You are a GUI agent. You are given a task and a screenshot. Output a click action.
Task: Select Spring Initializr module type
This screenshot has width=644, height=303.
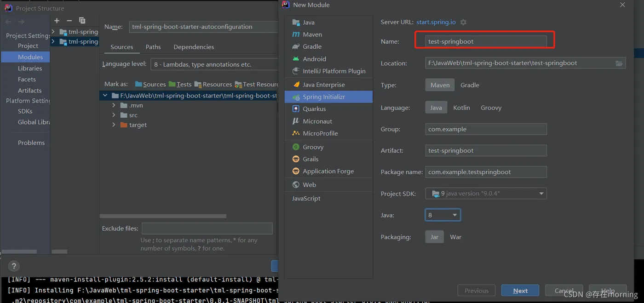click(328, 97)
